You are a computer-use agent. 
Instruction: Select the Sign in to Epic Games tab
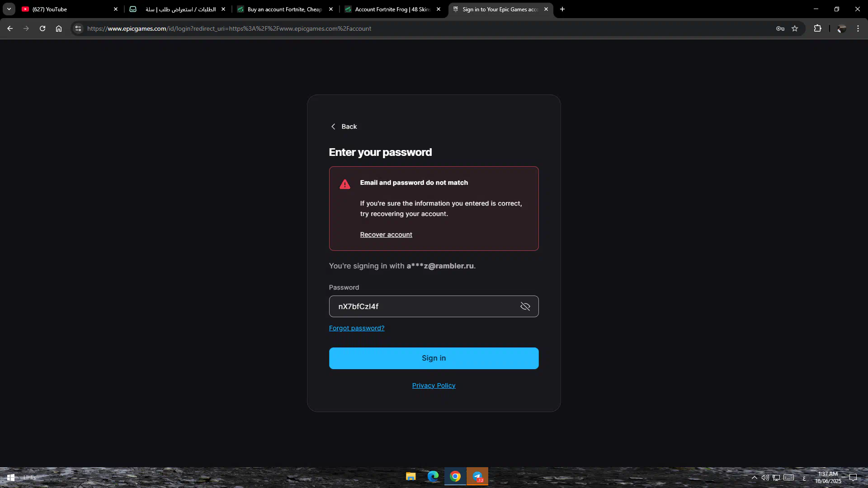500,9
